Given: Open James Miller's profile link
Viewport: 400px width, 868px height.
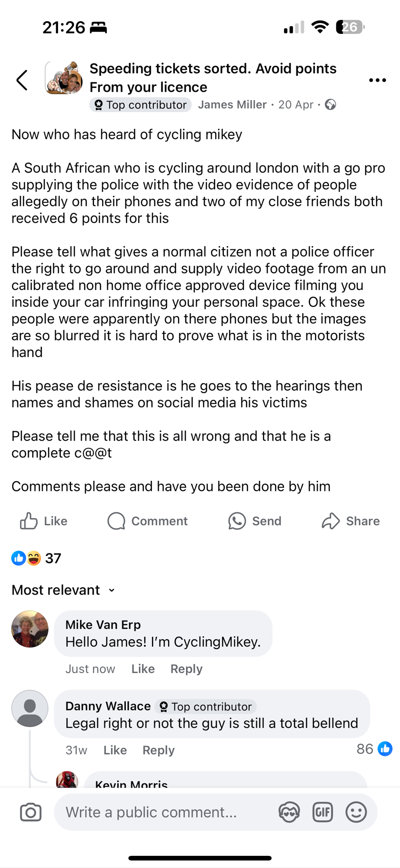Looking at the screenshot, I should point(232,105).
